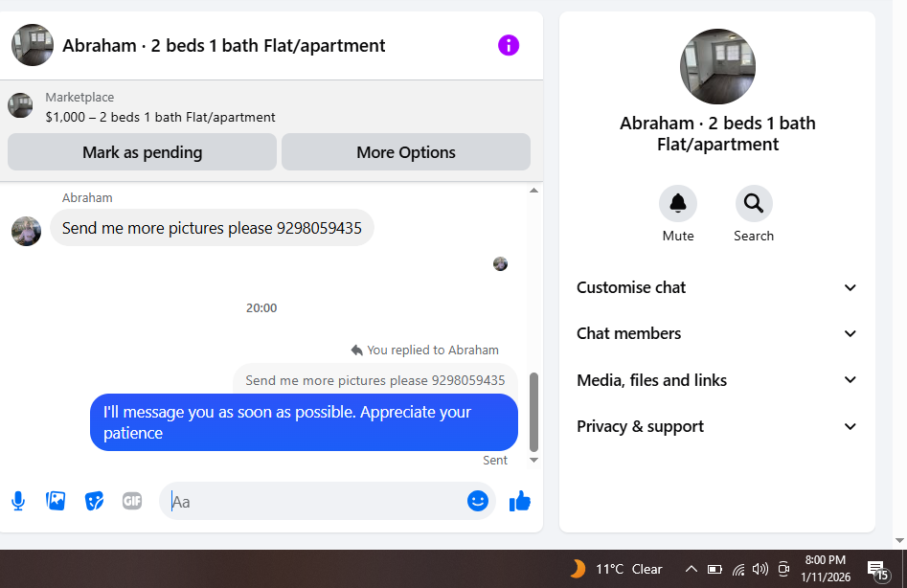Click the quoted reply preview bubble
The width and height of the screenshot is (907, 588).
[374, 380]
